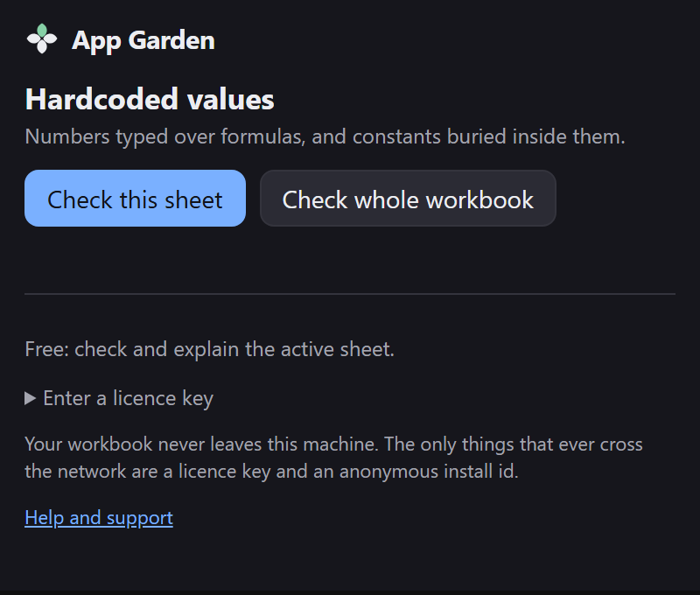Click the 'Free: check and explain' text
Screen dimensions: 700x595
pos(210,349)
